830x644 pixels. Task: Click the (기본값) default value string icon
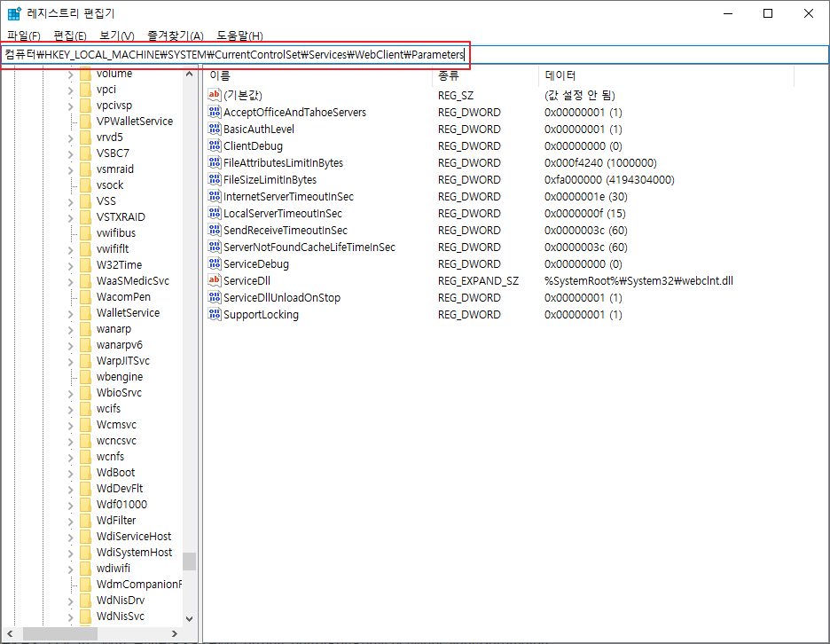click(x=214, y=96)
